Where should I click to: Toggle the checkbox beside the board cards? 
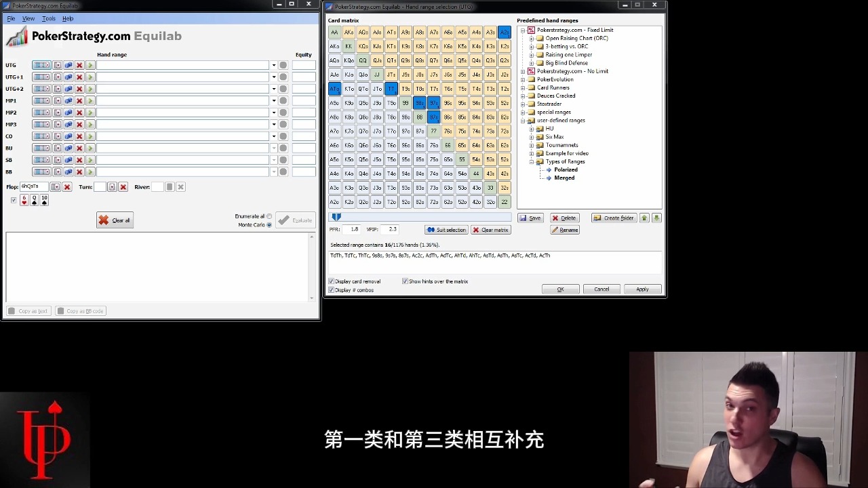(14, 200)
